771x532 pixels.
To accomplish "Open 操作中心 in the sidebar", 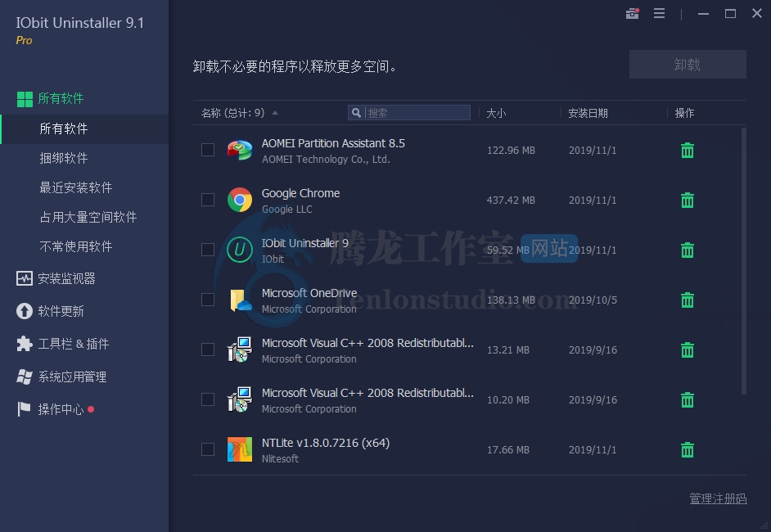I will coord(61,409).
